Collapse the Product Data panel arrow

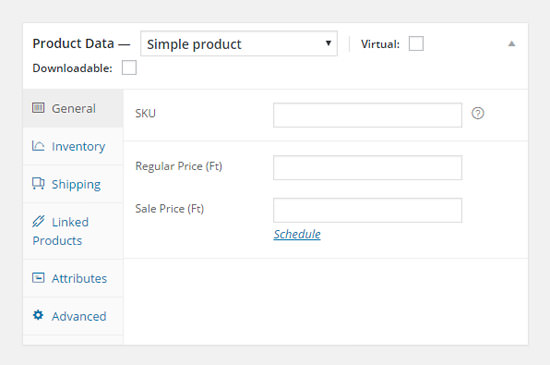512,44
